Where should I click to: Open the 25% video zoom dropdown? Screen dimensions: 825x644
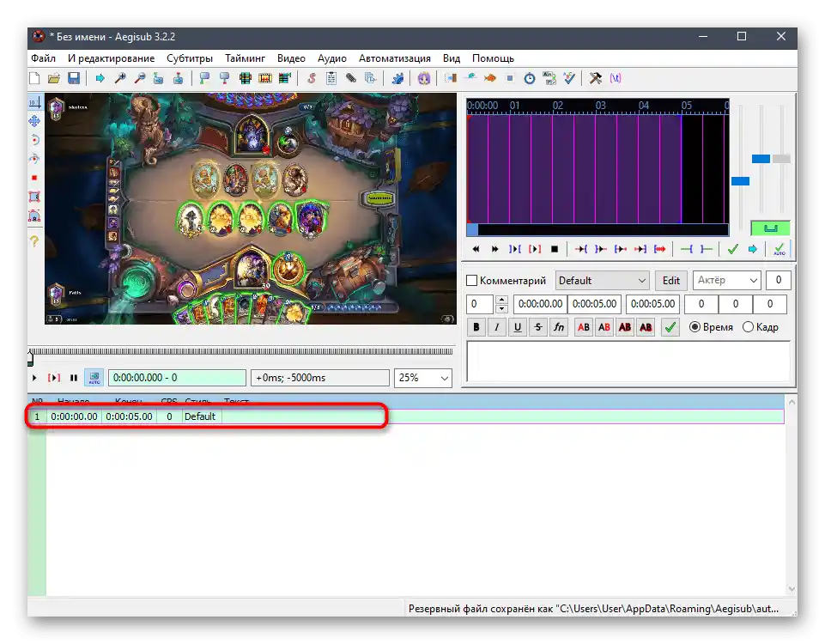click(x=422, y=378)
